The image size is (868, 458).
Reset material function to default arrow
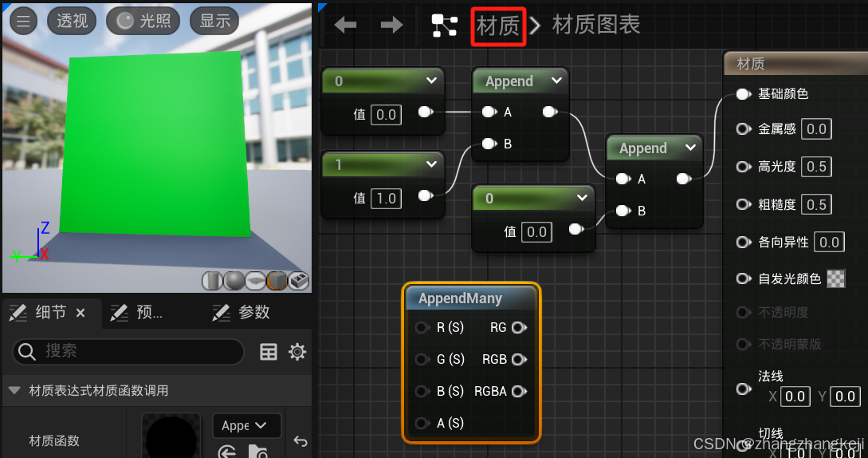point(300,441)
